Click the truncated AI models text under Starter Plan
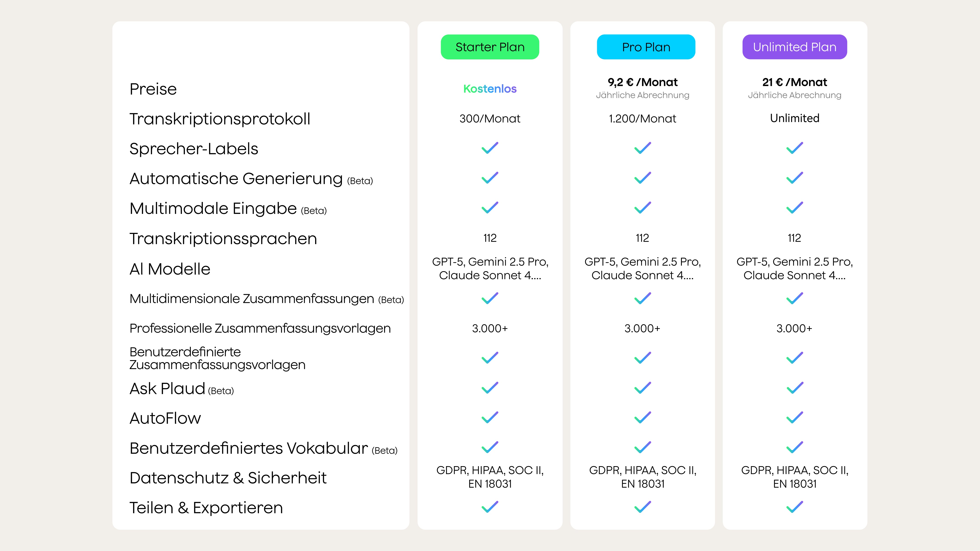This screenshot has height=551, width=980. tap(490, 269)
